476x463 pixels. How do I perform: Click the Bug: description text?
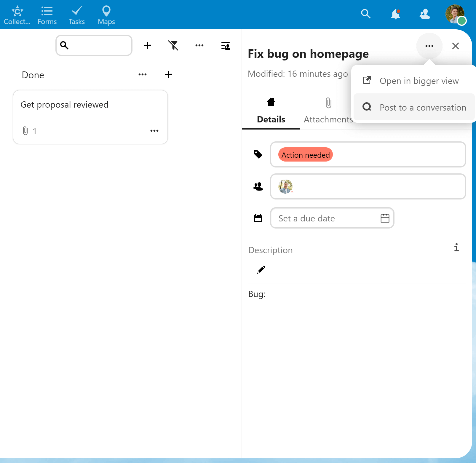[x=257, y=294]
